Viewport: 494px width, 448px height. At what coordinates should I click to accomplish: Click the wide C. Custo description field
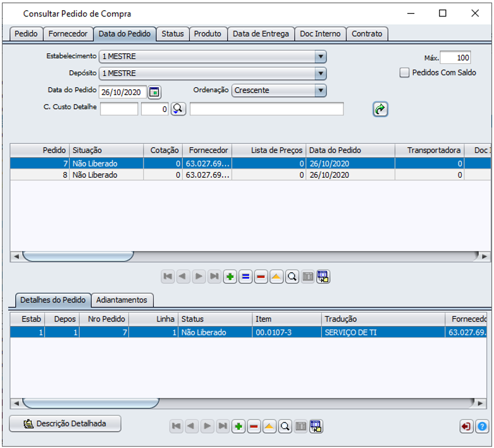266,109
